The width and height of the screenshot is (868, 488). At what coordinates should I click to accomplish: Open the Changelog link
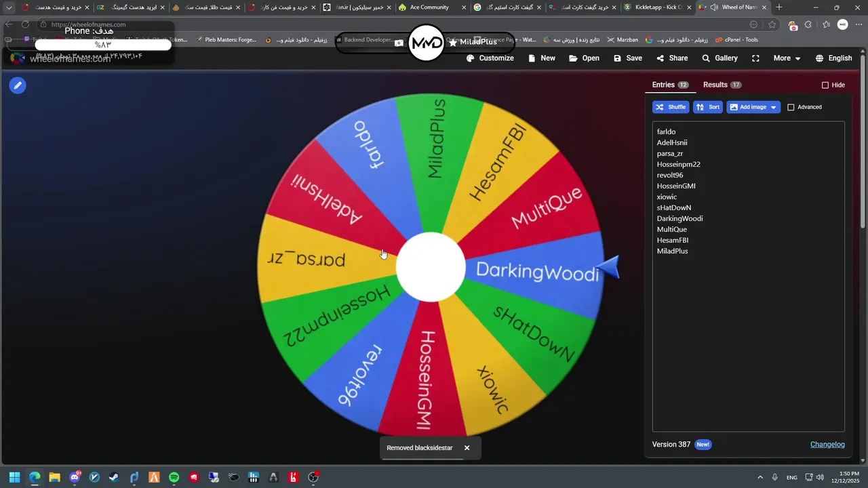(827, 445)
